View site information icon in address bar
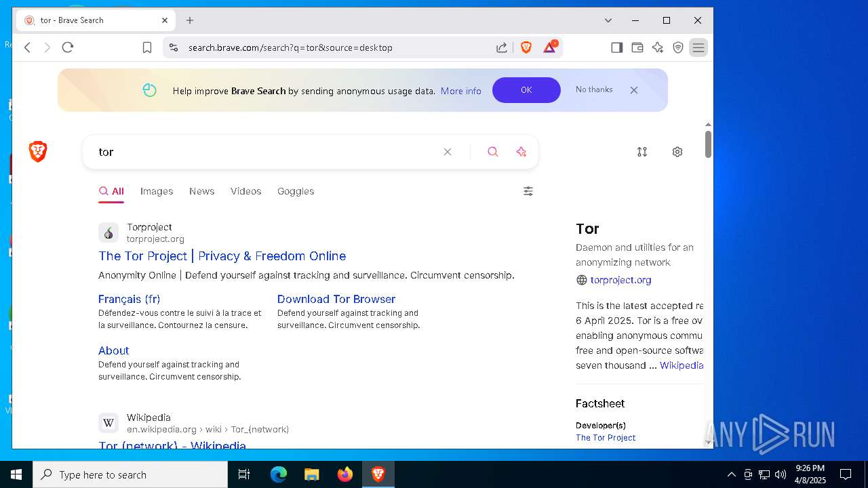The height and width of the screenshot is (488, 868). (174, 47)
